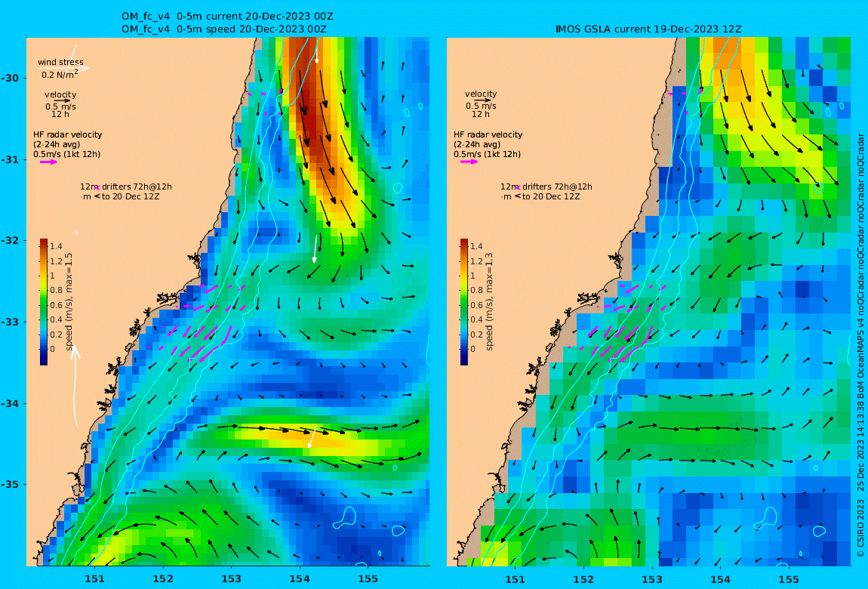Viewport: 868px width, 589px height.
Task: Click '0.5m/s (1kt 12h)' on IMOS GSLA map
Action: 487,155
